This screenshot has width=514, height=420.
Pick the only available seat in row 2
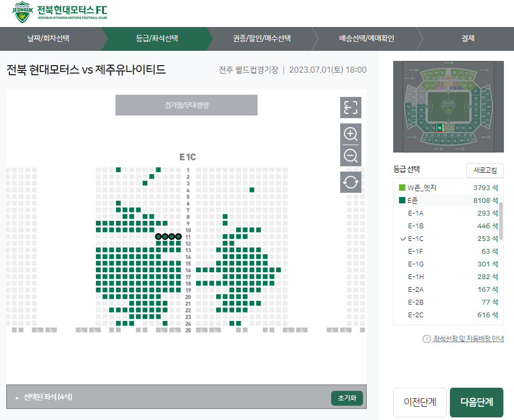pyautogui.click(x=152, y=176)
